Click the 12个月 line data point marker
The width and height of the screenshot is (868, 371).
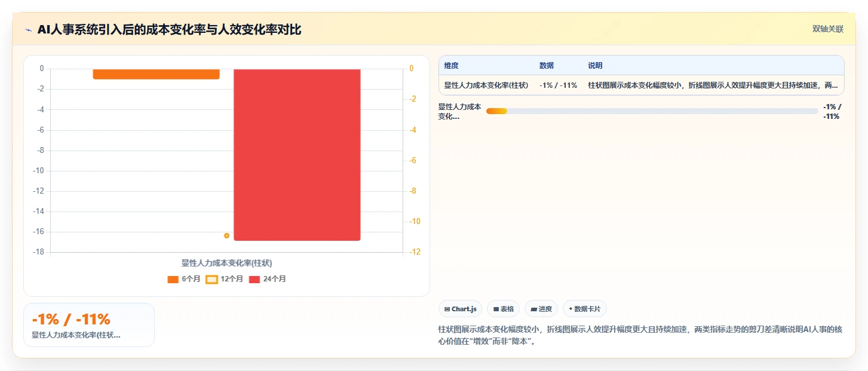click(x=226, y=235)
